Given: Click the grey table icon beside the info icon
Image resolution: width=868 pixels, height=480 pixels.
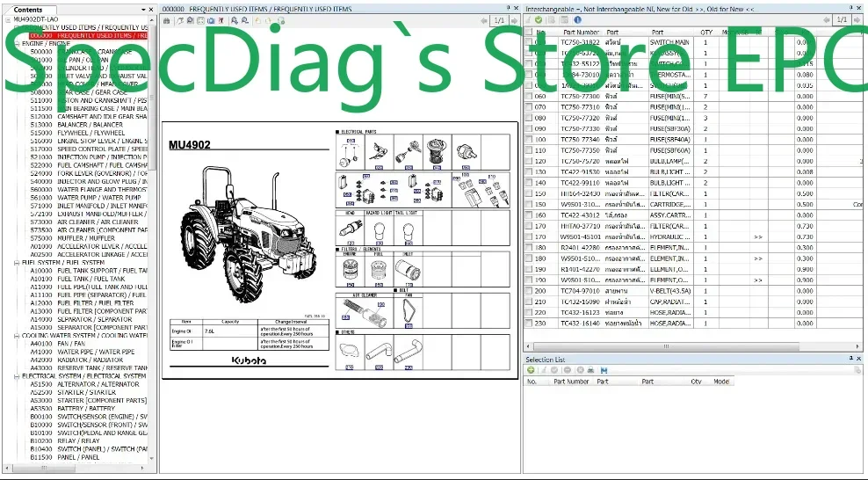Looking at the screenshot, I should (564, 20).
